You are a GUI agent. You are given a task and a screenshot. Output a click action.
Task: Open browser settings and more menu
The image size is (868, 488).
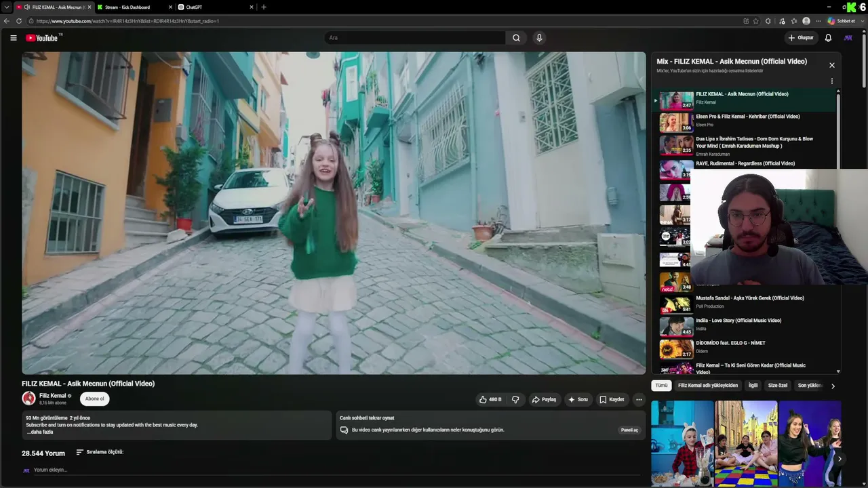(x=818, y=21)
